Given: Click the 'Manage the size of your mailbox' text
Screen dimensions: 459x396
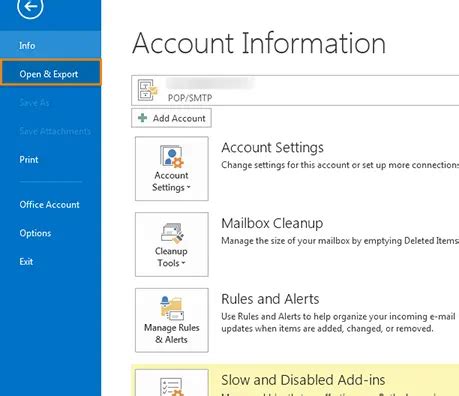Looking at the screenshot, I should 340,241.
